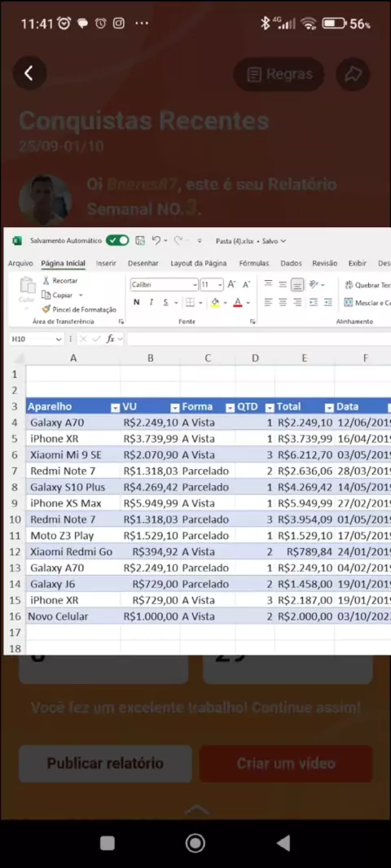Open the Forma column filter dropdown
Screen dimensions: 391x868
(230, 408)
